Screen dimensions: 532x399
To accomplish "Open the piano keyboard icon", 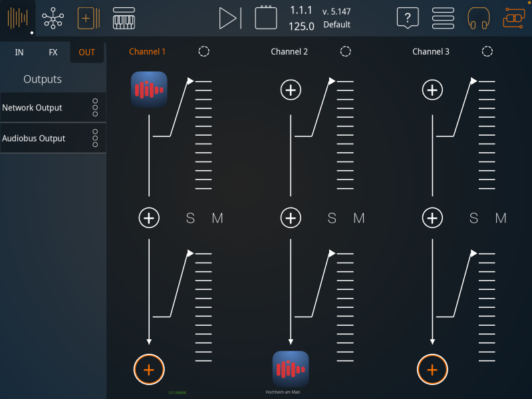I will click(x=124, y=18).
